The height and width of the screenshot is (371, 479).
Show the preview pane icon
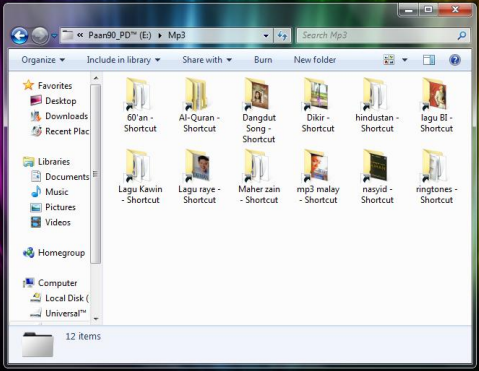[429, 60]
